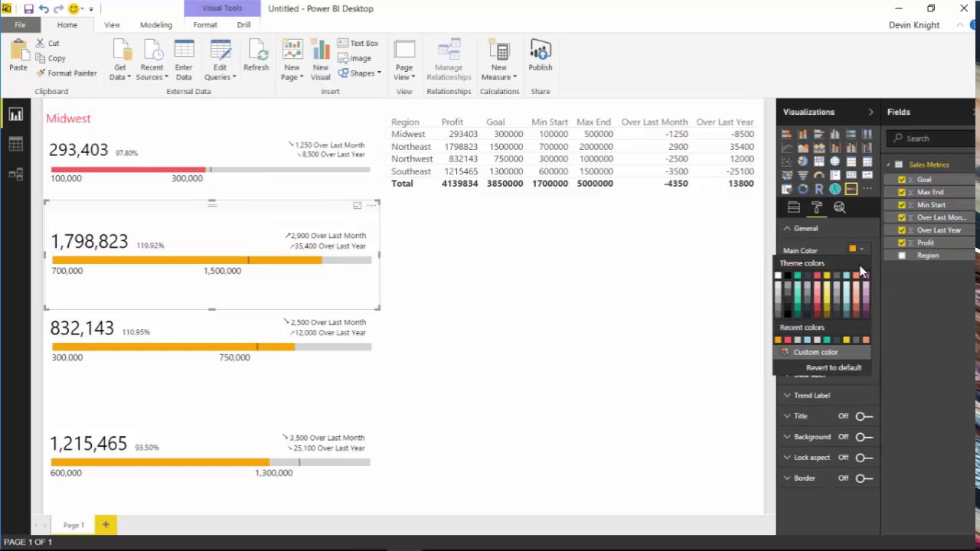Add a new page with the plus button

coord(106,524)
